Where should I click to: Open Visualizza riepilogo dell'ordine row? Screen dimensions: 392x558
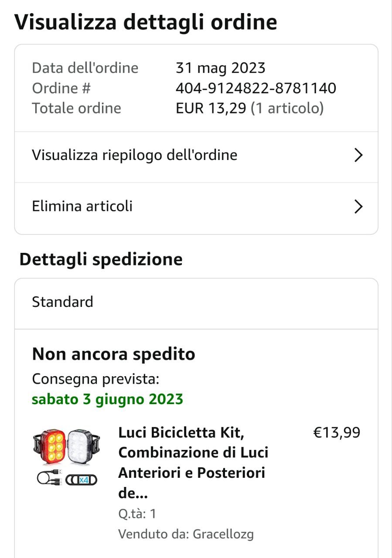[x=134, y=155]
